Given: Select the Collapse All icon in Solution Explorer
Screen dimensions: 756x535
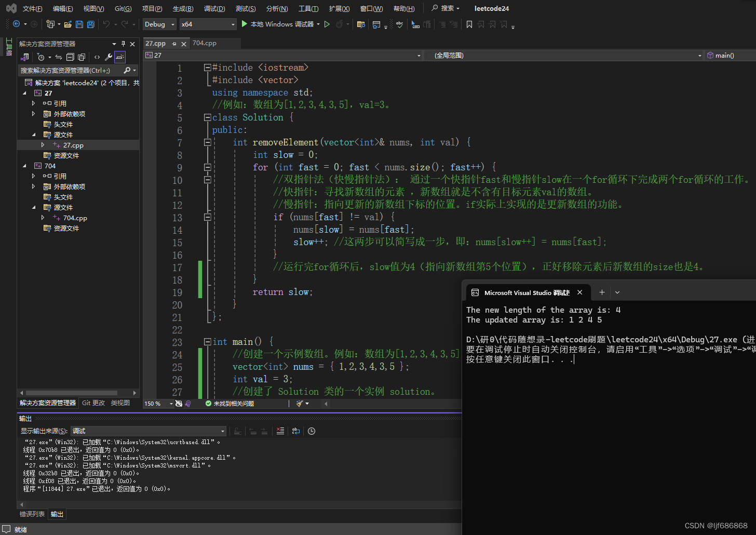Looking at the screenshot, I should pos(71,57).
